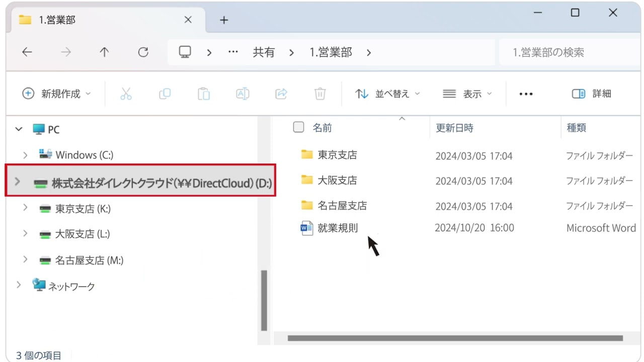The width and height of the screenshot is (644, 362).
Task: Maximize the Explorer window
Action: coord(575,13)
